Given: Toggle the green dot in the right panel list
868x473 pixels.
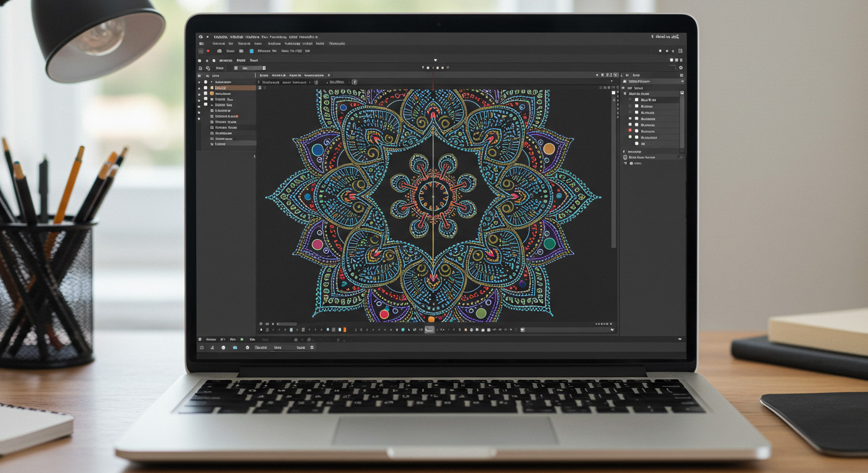Looking at the screenshot, I should [630, 137].
